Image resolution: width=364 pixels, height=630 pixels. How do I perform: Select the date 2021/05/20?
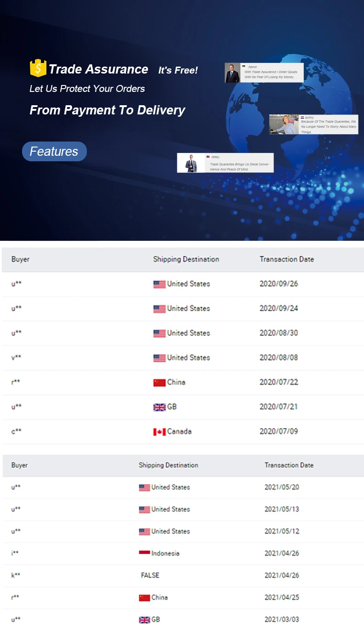(282, 487)
